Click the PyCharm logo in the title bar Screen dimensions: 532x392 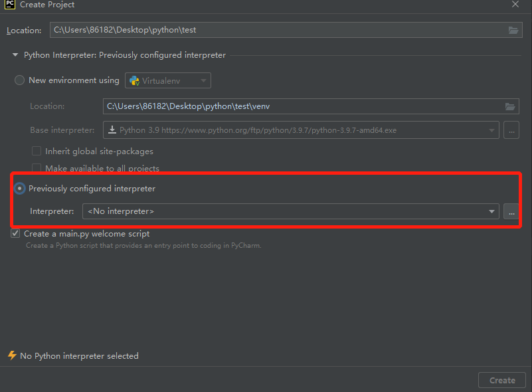(10, 5)
